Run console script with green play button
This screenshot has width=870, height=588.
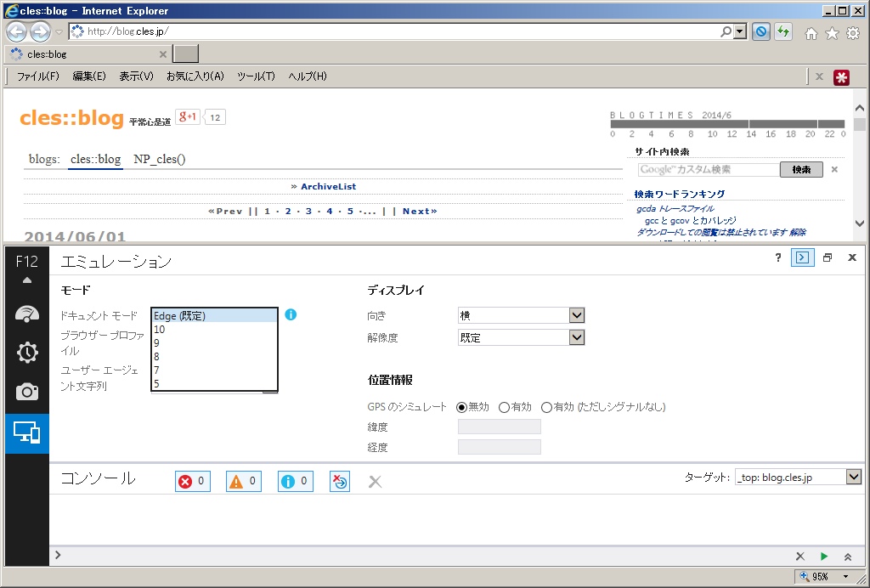[823, 556]
